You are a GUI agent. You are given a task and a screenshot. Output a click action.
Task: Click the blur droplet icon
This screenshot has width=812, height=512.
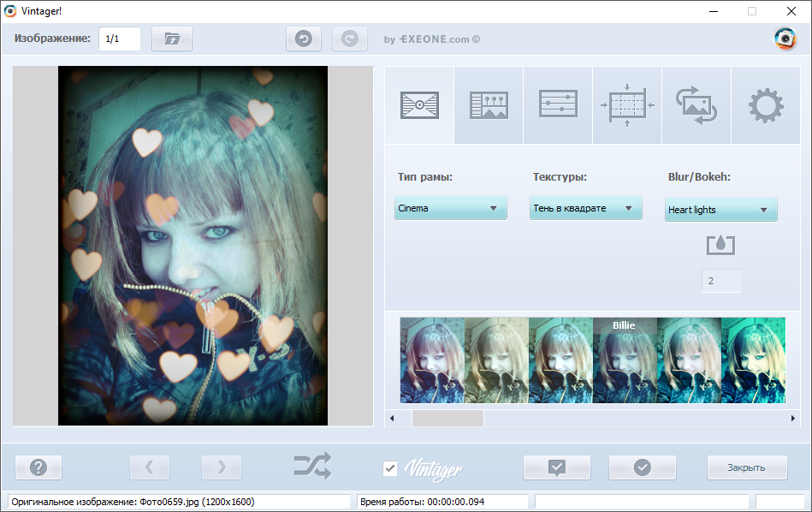(x=720, y=245)
